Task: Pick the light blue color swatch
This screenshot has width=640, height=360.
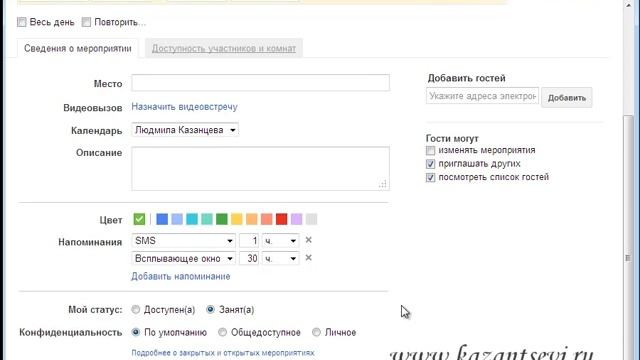Action: [177, 219]
